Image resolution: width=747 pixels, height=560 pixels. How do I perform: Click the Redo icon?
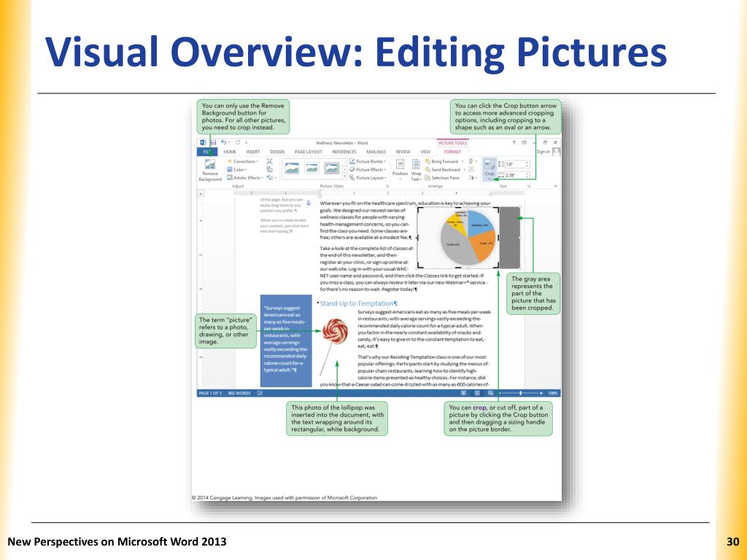tap(238, 142)
